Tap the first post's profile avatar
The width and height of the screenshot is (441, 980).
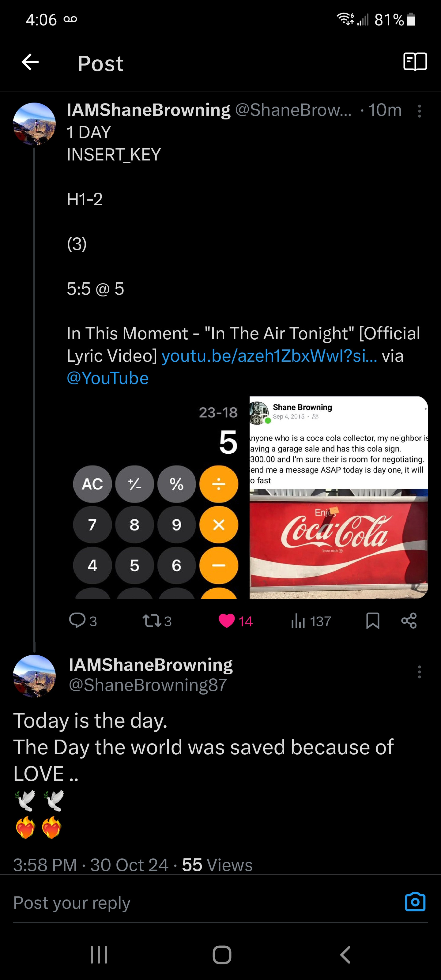point(34,124)
